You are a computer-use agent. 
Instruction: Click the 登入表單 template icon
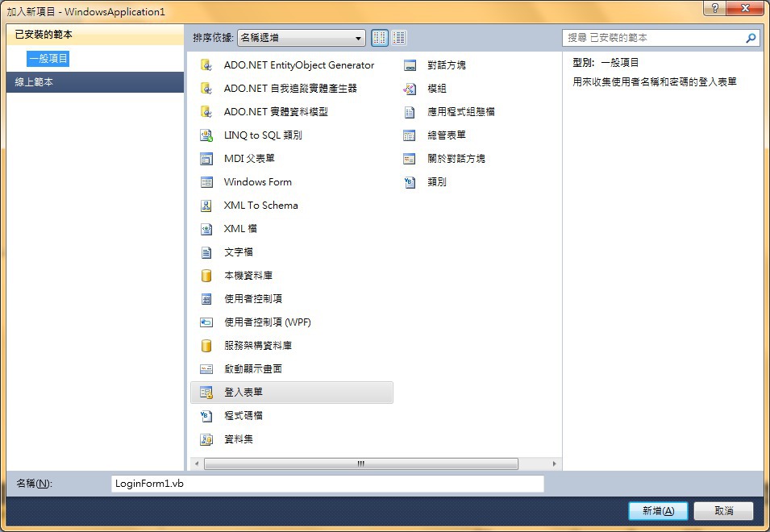[206, 392]
